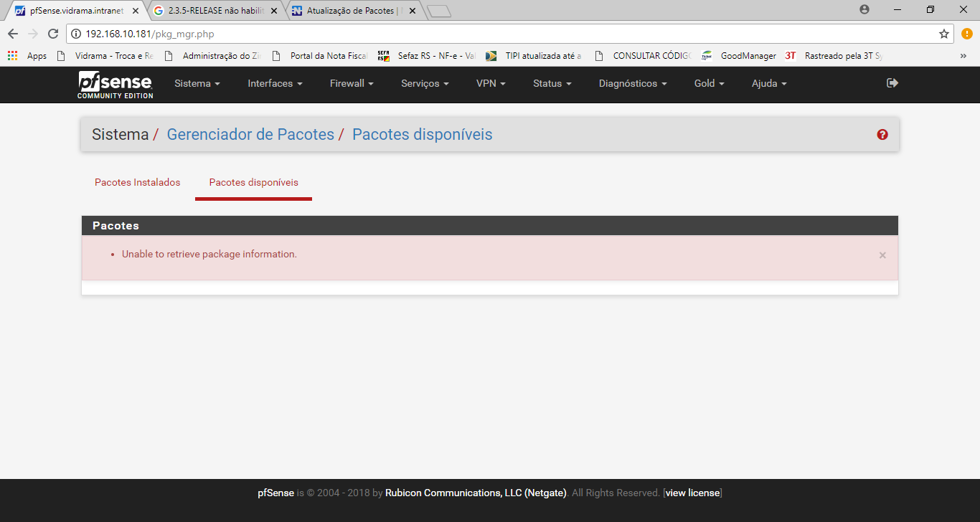Open the VPN menu
Screen dimensions: 980x522
point(491,84)
